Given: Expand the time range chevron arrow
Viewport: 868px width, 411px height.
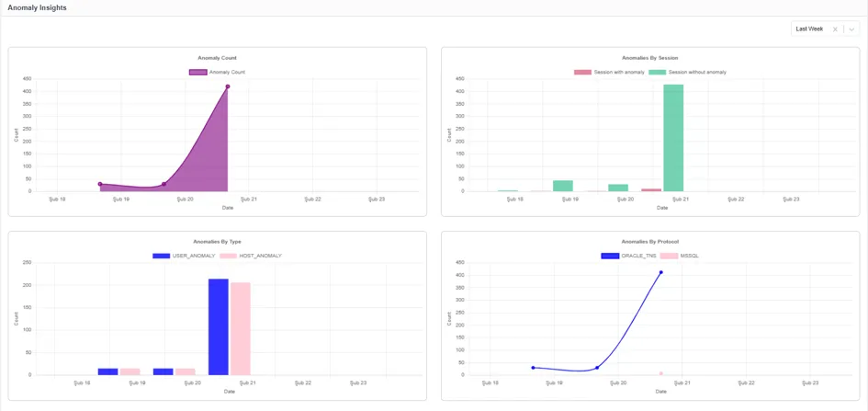Looking at the screenshot, I should coord(851,29).
